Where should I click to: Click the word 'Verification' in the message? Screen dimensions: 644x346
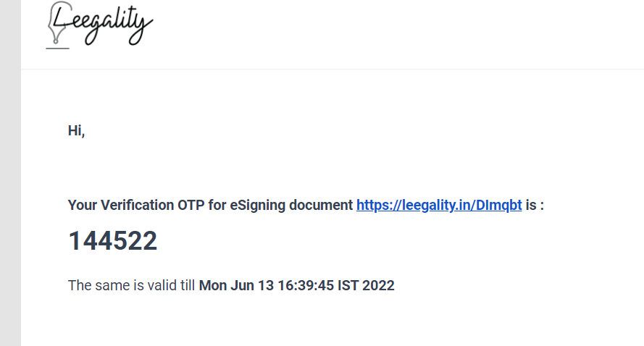[137, 205]
